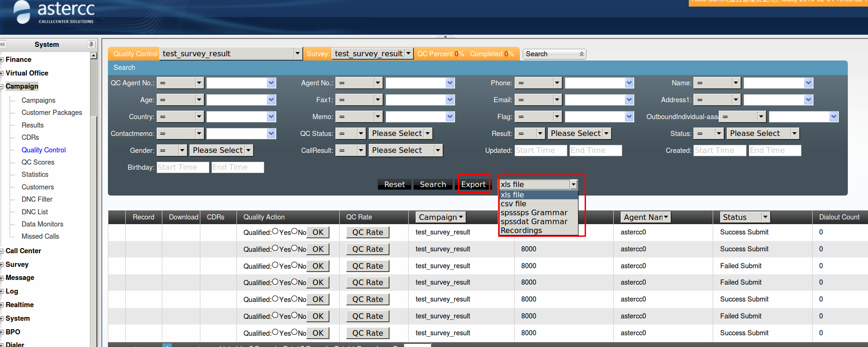This screenshot has width=868, height=347.
Task: Collapse Search panel using double-arrow icon
Action: 581,54
